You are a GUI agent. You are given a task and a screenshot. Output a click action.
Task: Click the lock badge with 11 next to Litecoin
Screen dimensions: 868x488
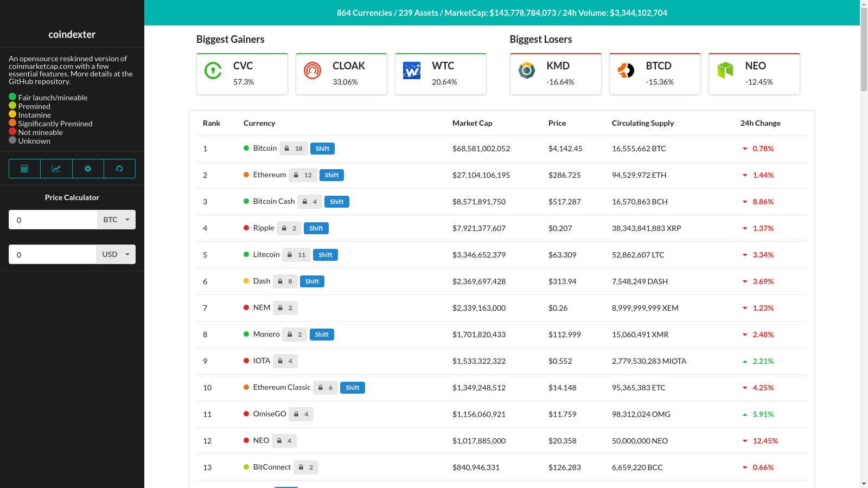coord(296,255)
